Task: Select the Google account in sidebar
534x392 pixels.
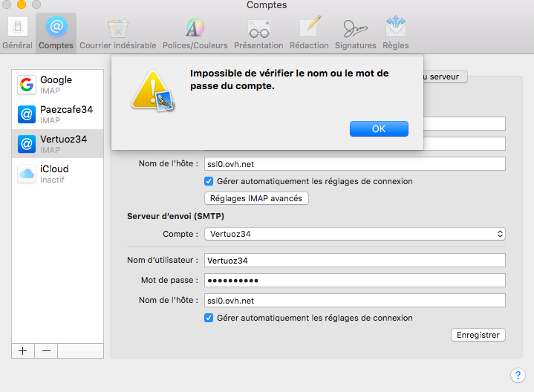Action: click(58, 85)
